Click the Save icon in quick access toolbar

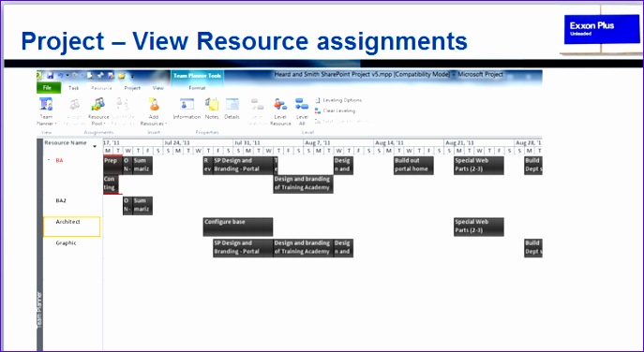(x=50, y=76)
